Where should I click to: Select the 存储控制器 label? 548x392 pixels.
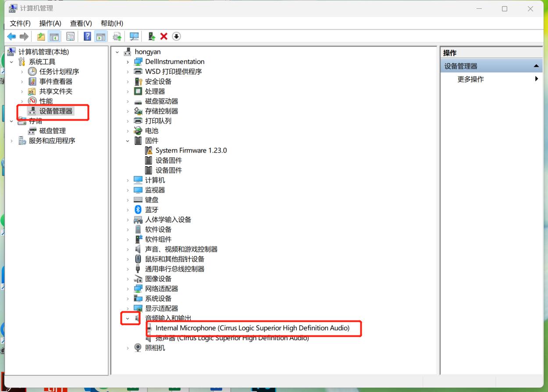(x=162, y=111)
